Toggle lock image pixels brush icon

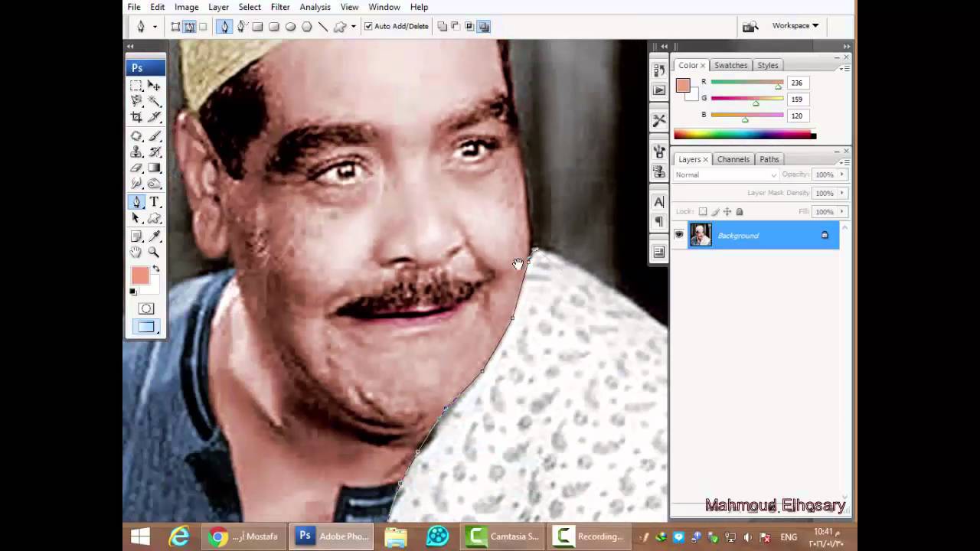click(715, 212)
